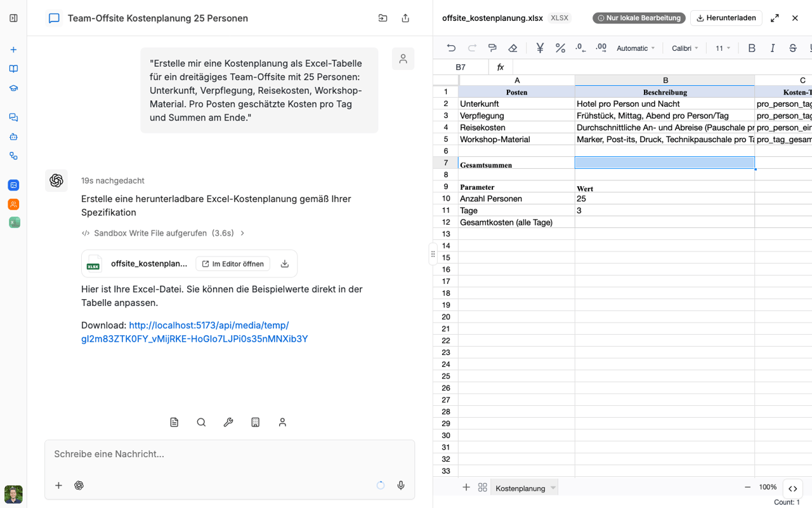This screenshot has height=508, width=812.
Task: Open the orange person app shortcut
Action: point(13,204)
